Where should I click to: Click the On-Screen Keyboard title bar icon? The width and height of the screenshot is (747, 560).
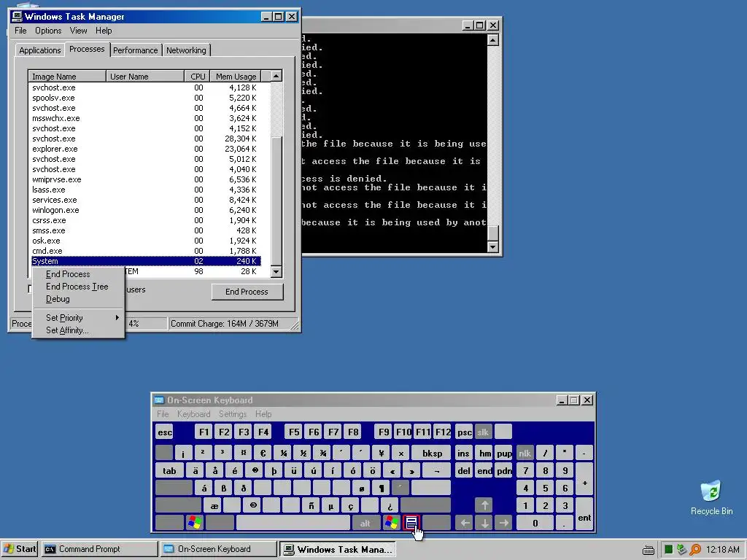159,400
